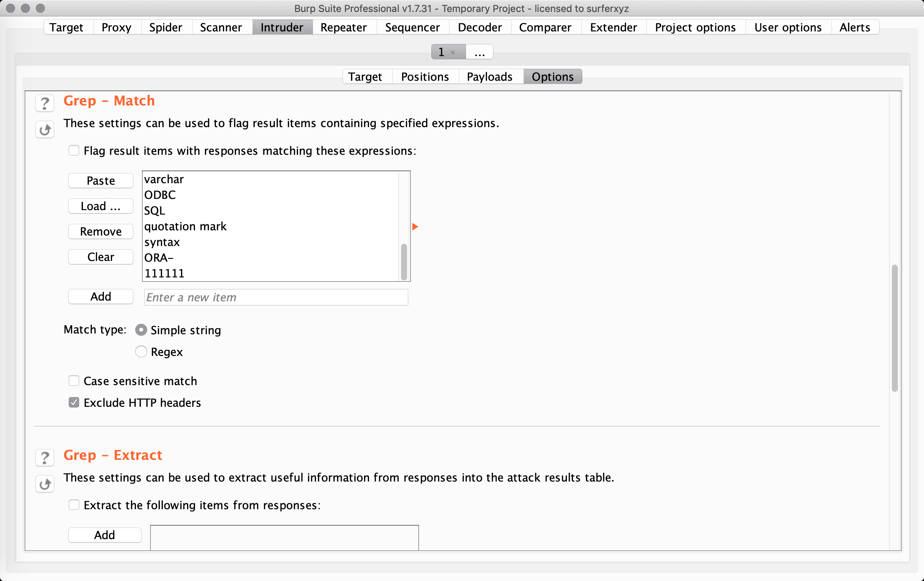924x581 pixels.
Task: Click the Enter a new item field
Action: (276, 297)
